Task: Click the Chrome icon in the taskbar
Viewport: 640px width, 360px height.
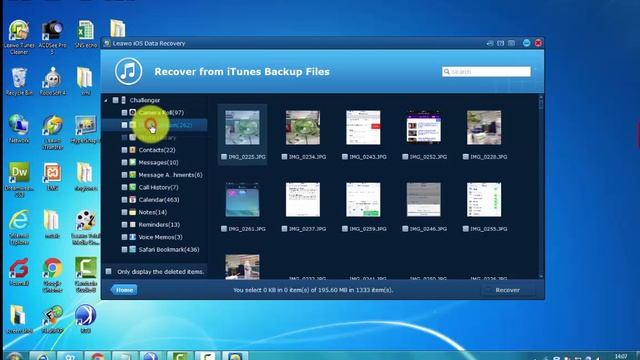Action: [x=97, y=356]
